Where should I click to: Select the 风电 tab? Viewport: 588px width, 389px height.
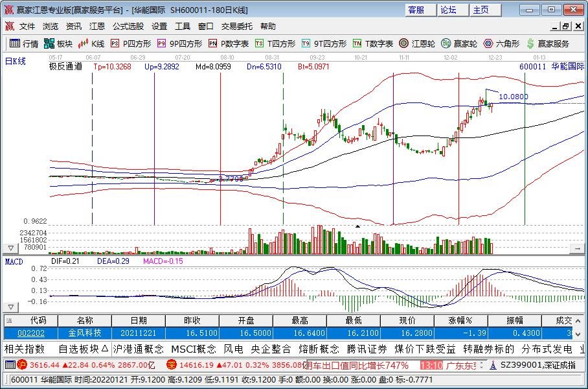(233, 349)
